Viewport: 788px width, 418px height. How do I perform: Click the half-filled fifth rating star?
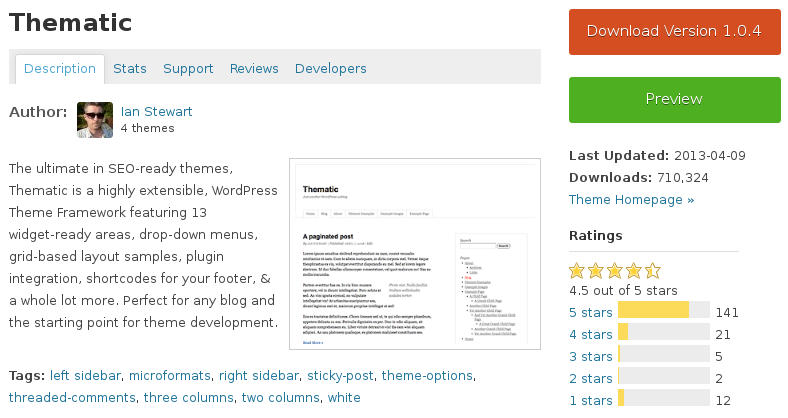pyautogui.click(x=653, y=271)
